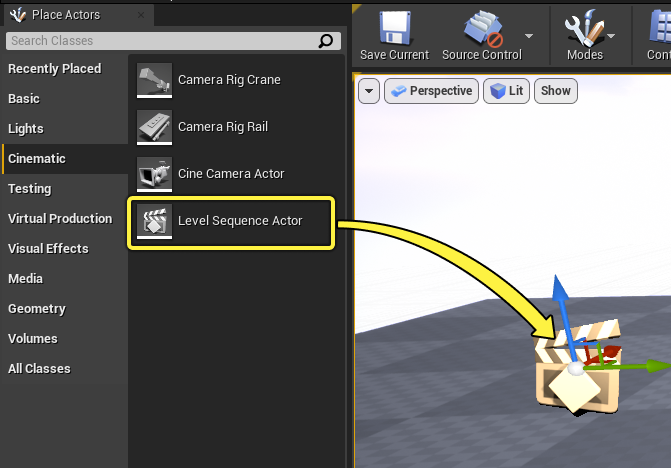This screenshot has height=468, width=671.
Task: Open the viewport options dropdown arrow
Action: pos(369,91)
